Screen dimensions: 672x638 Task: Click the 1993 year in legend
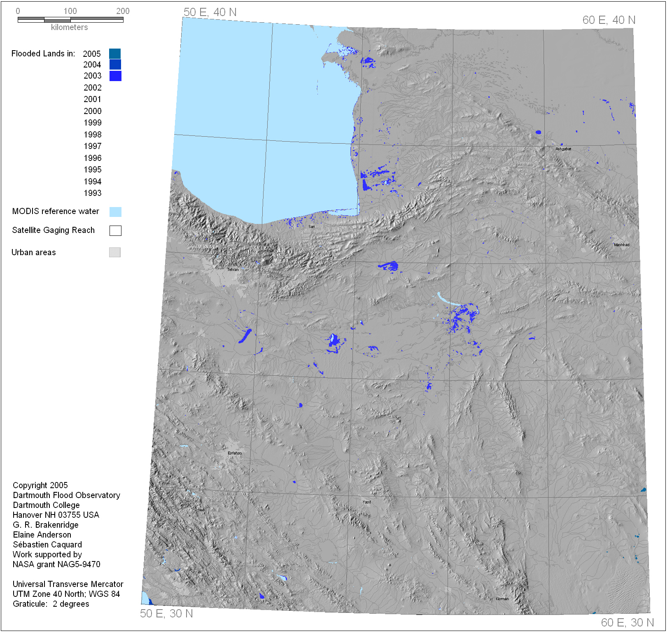pyautogui.click(x=93, y=193)
